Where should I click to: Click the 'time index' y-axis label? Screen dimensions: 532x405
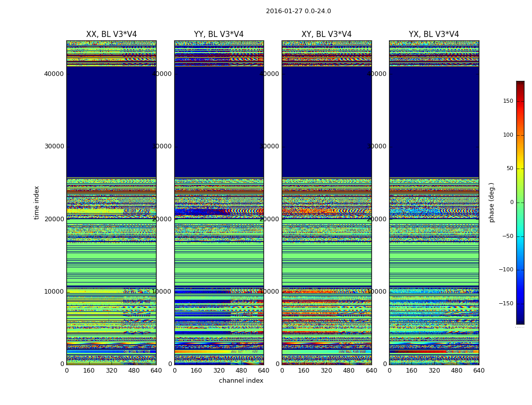pyautogui.click(x=36, y=202)
